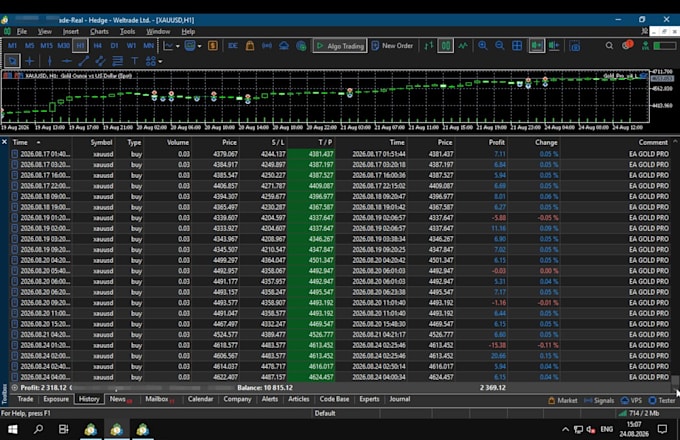680x440 pixels.
Task: Switch to the Trade tab
Action: 25,399
